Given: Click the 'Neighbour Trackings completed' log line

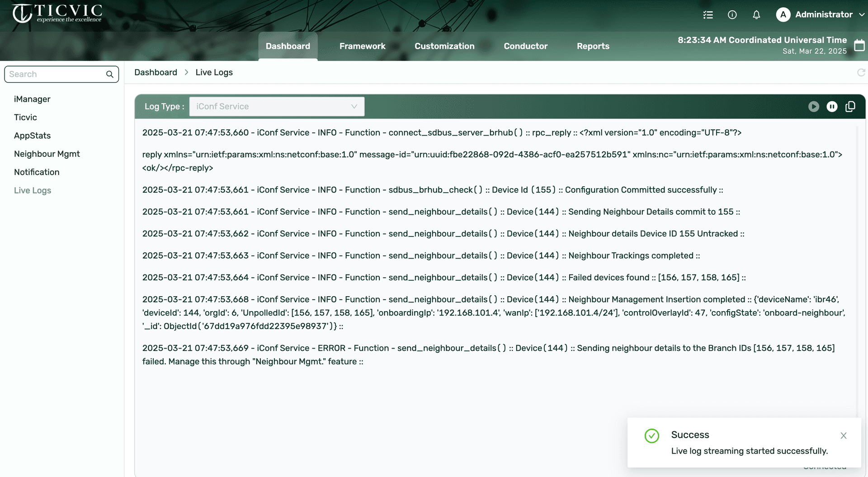Looking at the screenshot, I should point(421,255).
